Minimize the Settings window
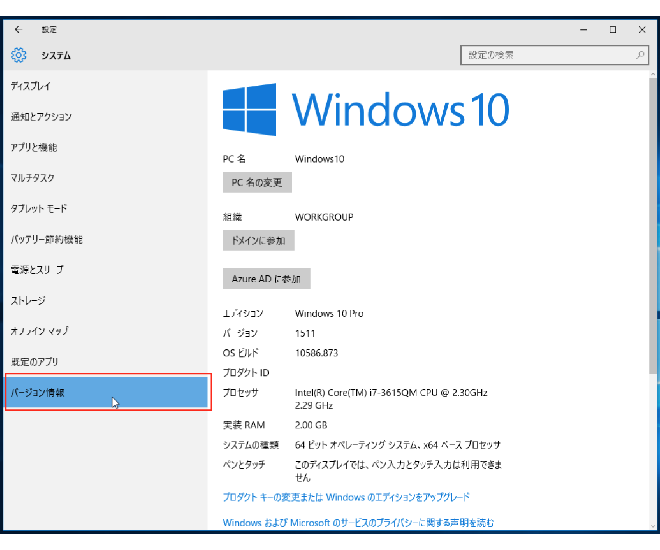660x550 pixels. (x=583, y=29)
